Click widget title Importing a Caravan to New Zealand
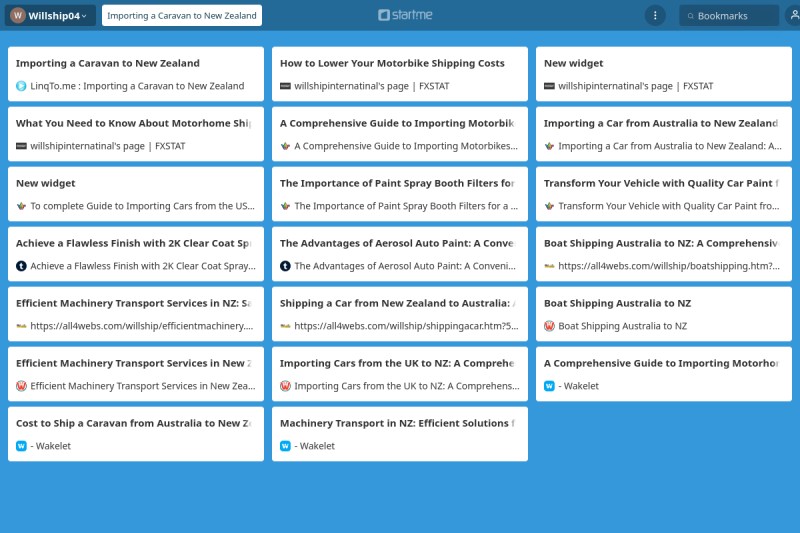Screen dimensions: 800x533 click(108, 63)
